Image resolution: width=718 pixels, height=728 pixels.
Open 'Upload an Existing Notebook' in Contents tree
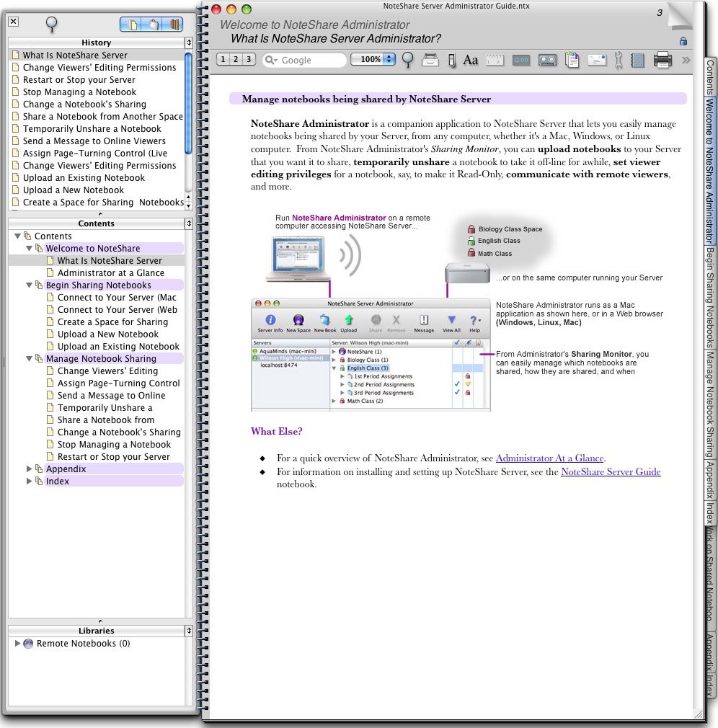(x=118, y=347)
